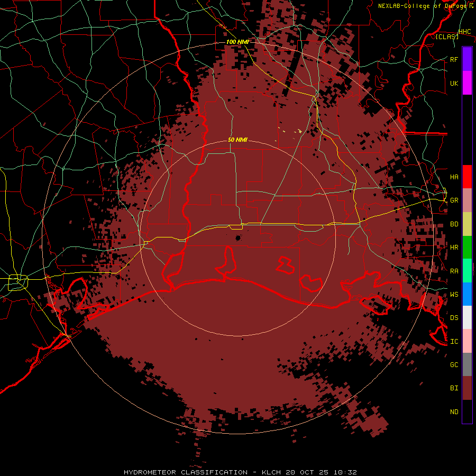The width and height of the screenshot is (476, 476).
Task: Click the ND legend label
Action: coord(454,411)
